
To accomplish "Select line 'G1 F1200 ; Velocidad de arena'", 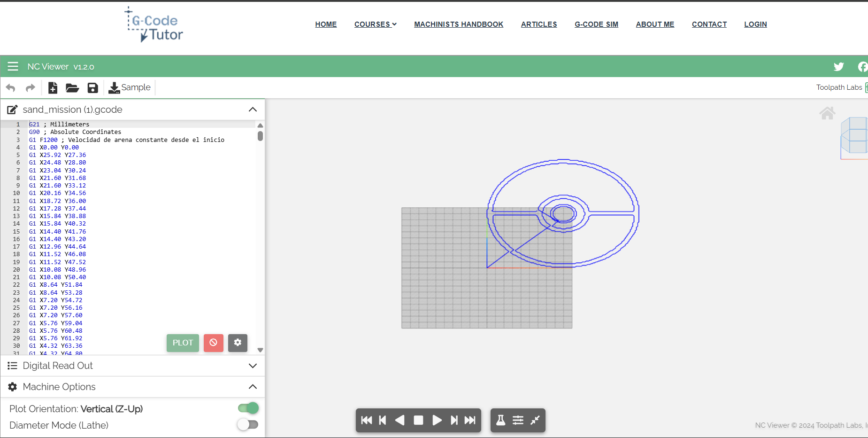I will (x=127, y=140).
